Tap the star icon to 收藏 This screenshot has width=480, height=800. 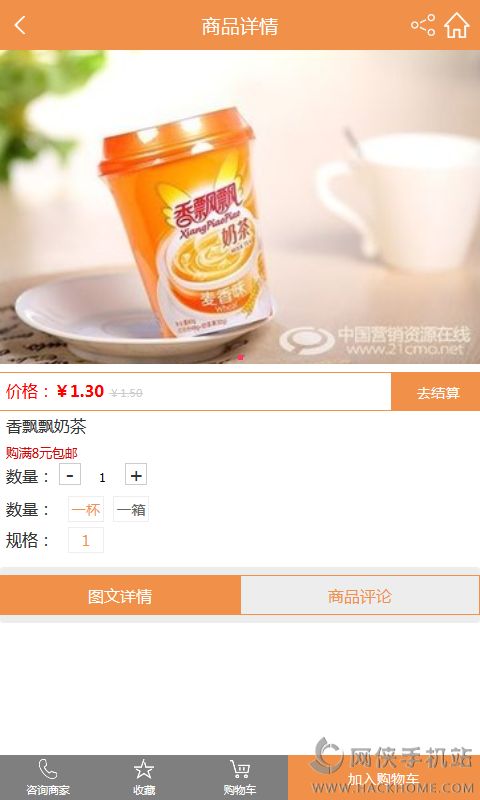point(144,769)
